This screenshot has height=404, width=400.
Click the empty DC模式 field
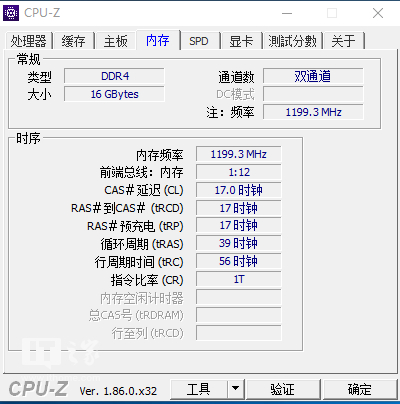click(313, 94)
